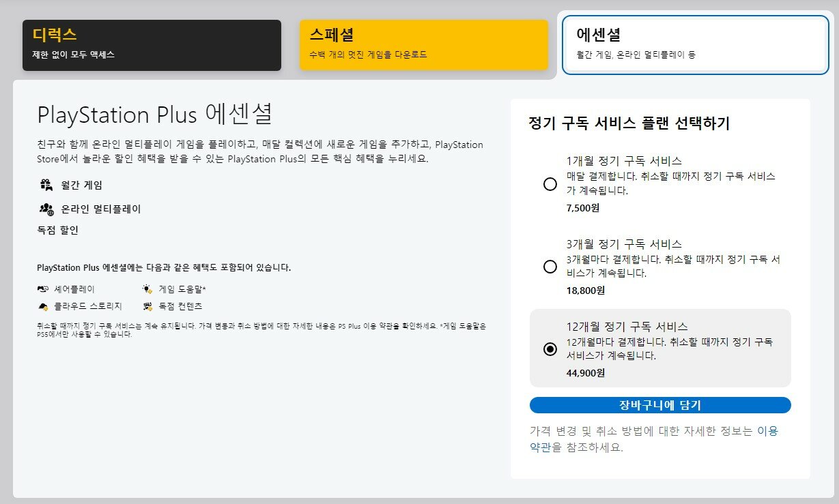Switch to the 디럭스 tier tab
The image size is (839, 504).
click(x=152, y=45)
